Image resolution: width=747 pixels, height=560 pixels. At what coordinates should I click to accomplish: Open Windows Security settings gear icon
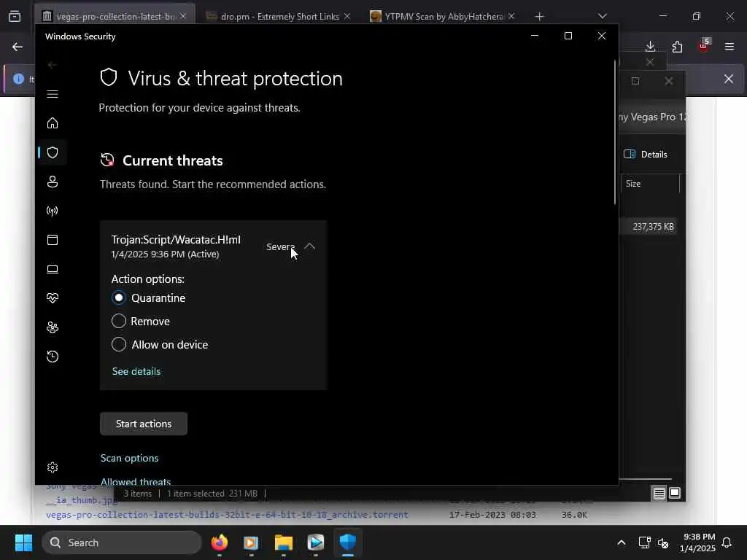tap(53, 467)
